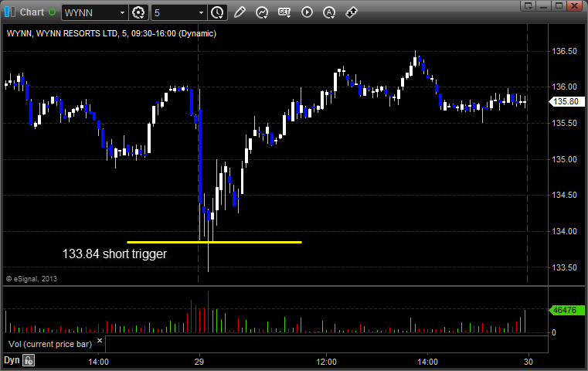Select the yellow short trigger line

(x=215, y=243)
